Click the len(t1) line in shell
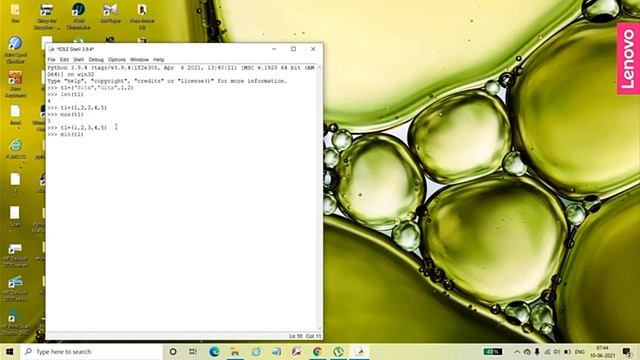This screenshot has height=360, width=640. [65, 94]
